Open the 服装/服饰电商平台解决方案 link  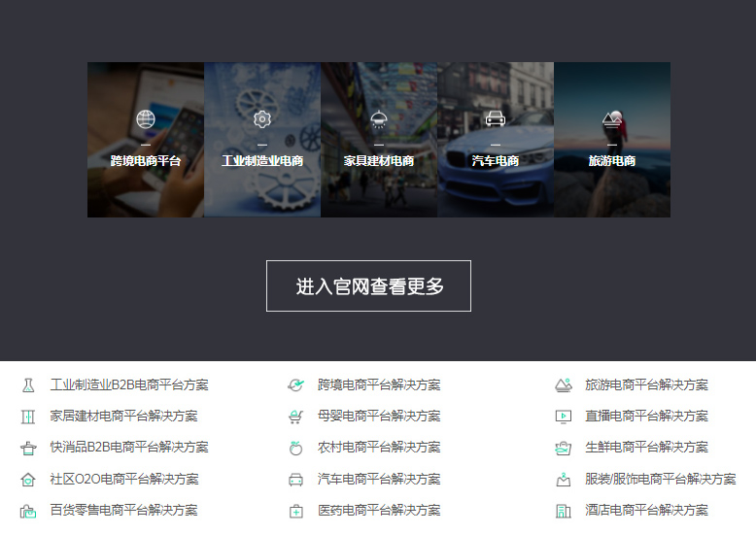point(661,479)
